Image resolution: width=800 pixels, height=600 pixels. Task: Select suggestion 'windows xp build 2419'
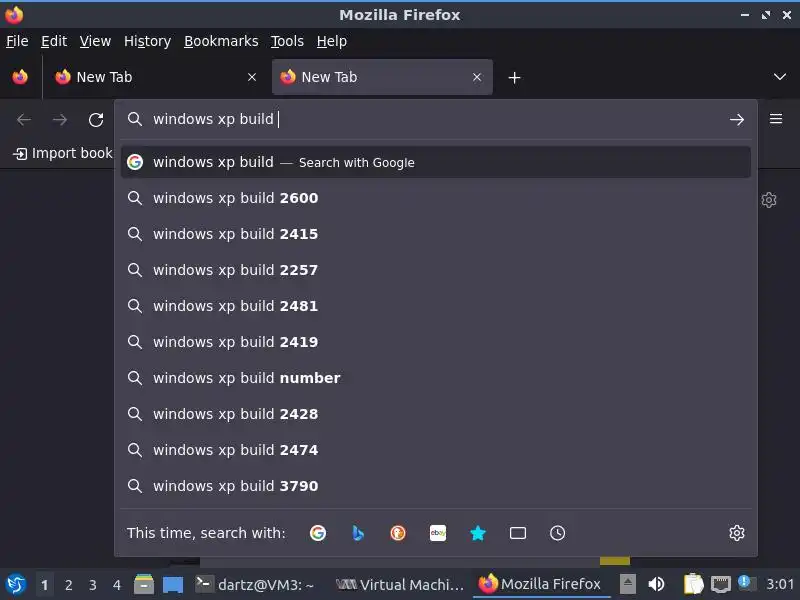435,342
